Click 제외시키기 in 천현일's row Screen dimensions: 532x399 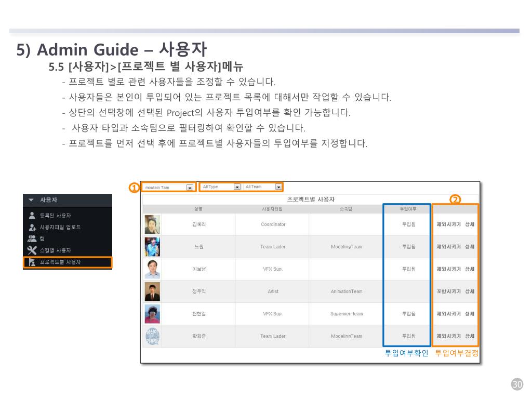pos(448,314)
